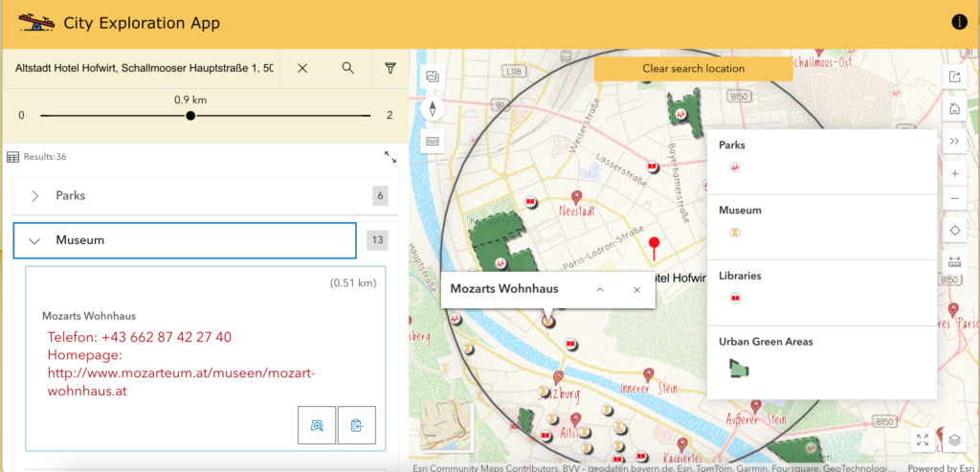Screen dimensions: 980x472
Task: Enter fullscreen map view icon
Action: [923, 439]
